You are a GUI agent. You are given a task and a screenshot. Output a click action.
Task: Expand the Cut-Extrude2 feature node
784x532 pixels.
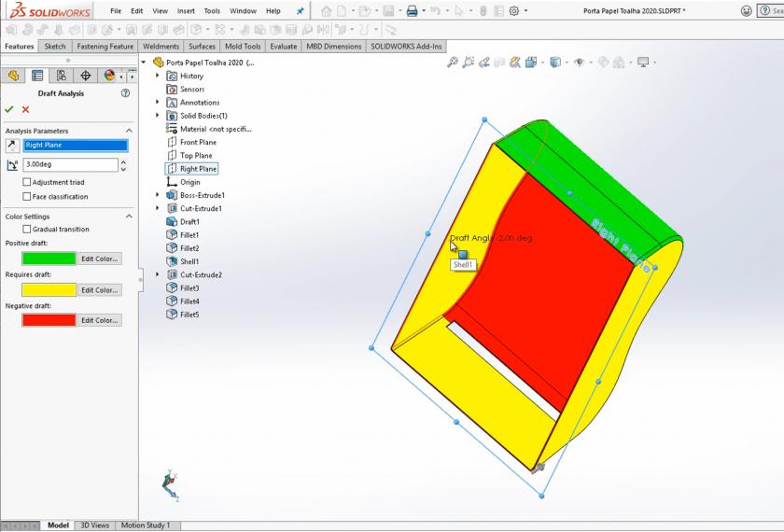point(158,275)
